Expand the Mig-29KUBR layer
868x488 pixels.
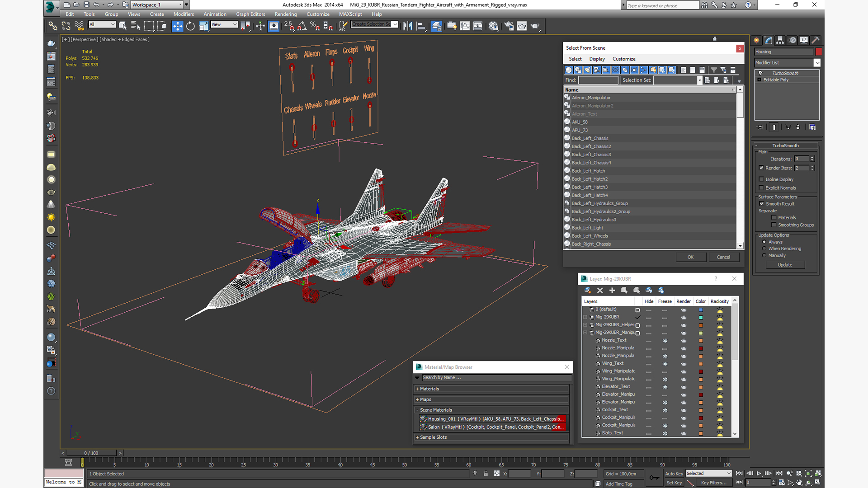[x=585, y=317]
